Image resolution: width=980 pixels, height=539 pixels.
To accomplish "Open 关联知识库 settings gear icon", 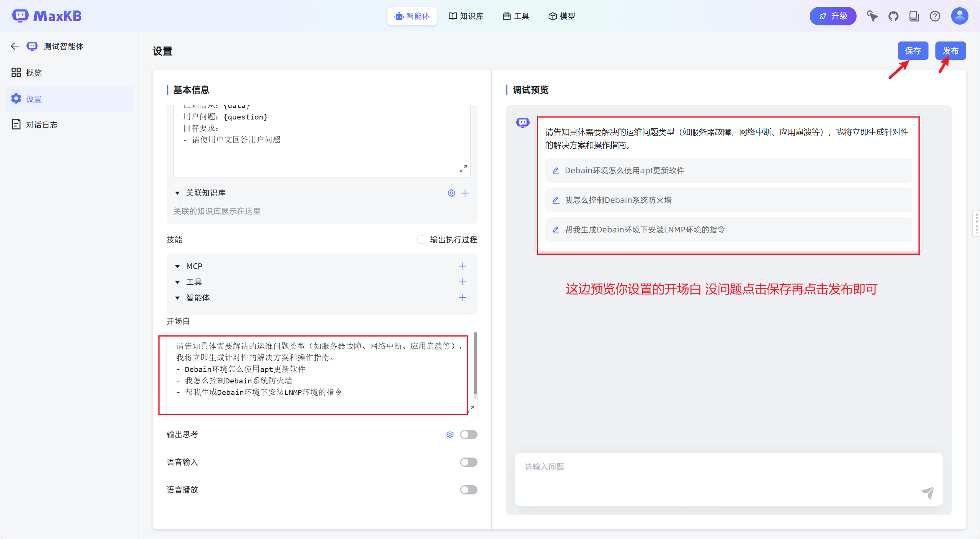I will point(451,193).
